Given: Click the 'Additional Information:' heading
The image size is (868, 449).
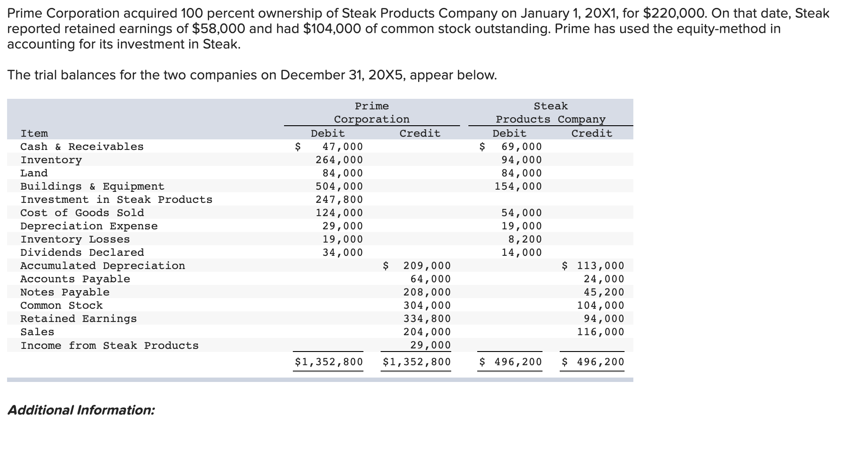Looking at the screenshot, I should (81, 410).
